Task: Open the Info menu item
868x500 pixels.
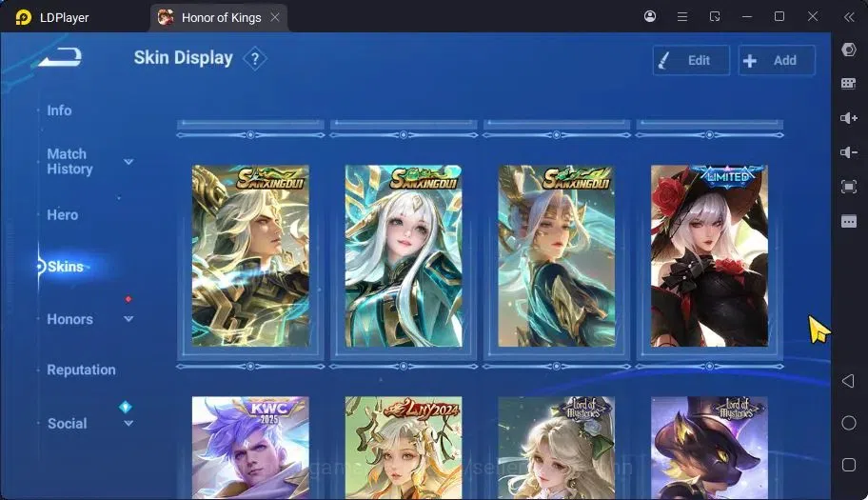Action: pyautogui.click(x=59, y=110)
